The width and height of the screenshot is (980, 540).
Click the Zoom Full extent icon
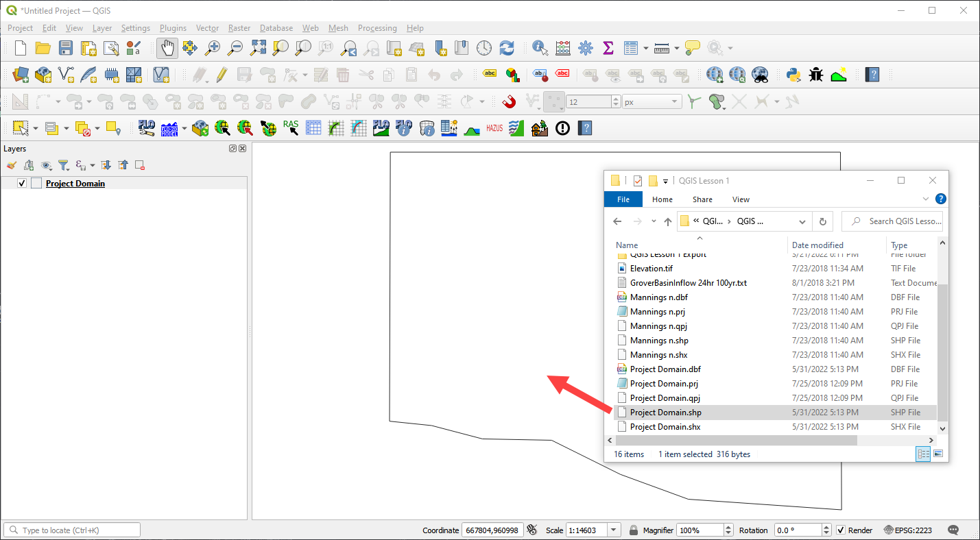pos(258,48)
